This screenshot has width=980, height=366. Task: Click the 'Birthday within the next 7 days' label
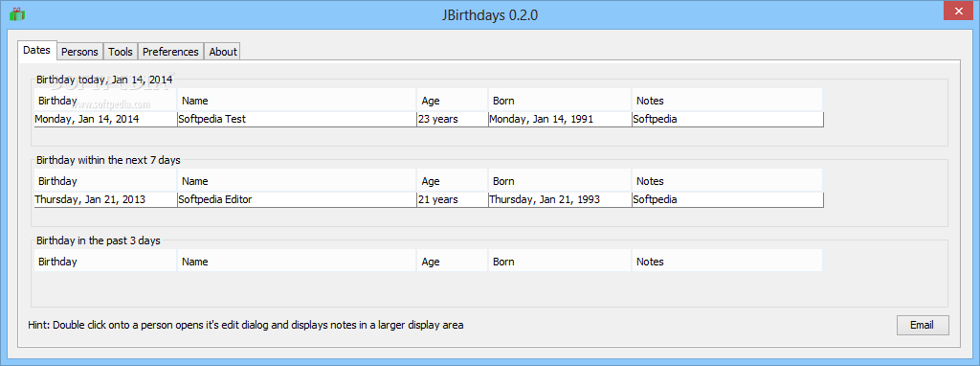(108, 160)
